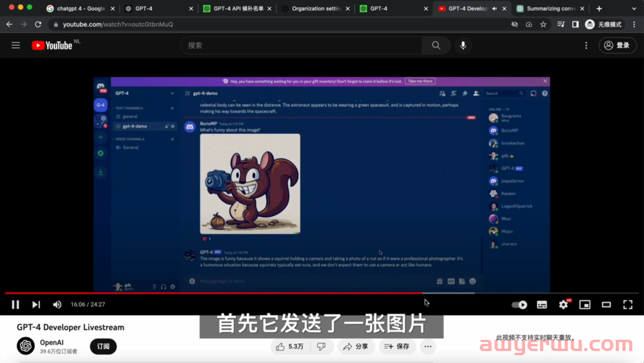The image size is (644, 363).
Task: Reload the page
Action: click(x=38, y=24)
